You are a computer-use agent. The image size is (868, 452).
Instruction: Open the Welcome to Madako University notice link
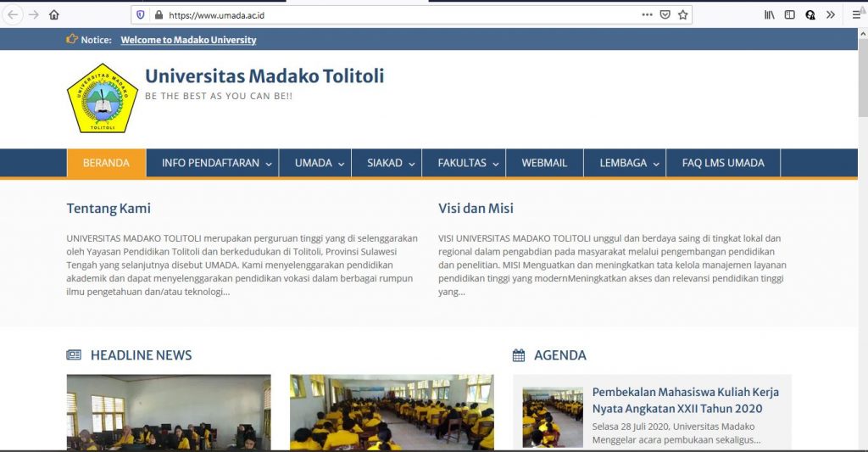[188, 40]
